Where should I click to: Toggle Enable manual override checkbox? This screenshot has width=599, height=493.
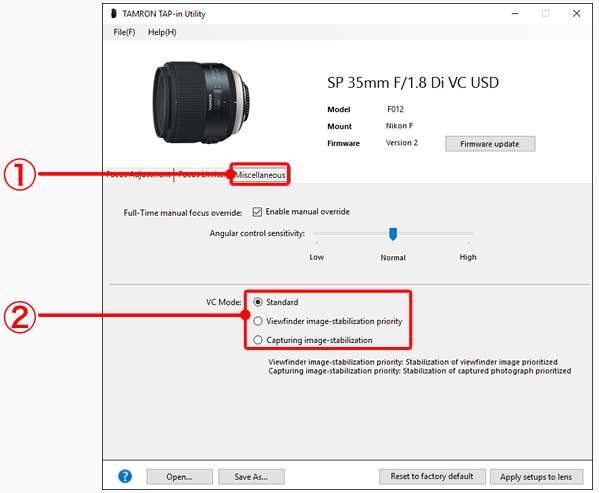(x=257, y=212)
